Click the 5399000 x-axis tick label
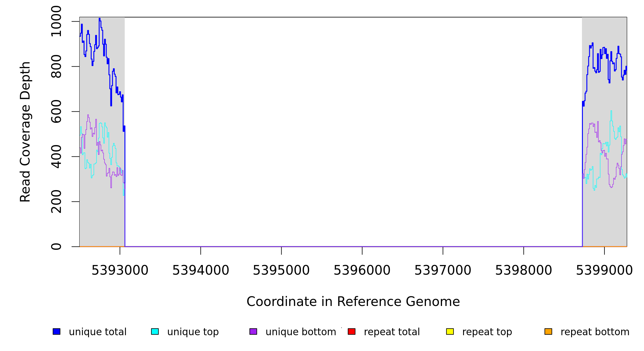Viewport: 644px width, 351px height. [x=604, y=270]
